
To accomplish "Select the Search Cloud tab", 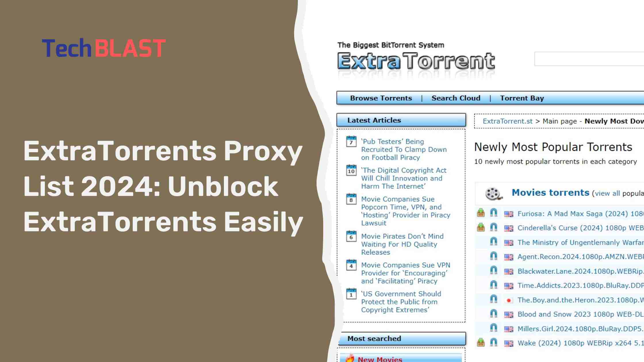I will point(456,98).
